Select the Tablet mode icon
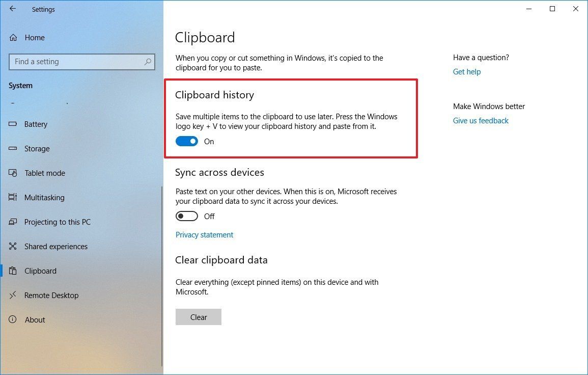Screen dimensions: 588x375 click(x=13, y=173)
